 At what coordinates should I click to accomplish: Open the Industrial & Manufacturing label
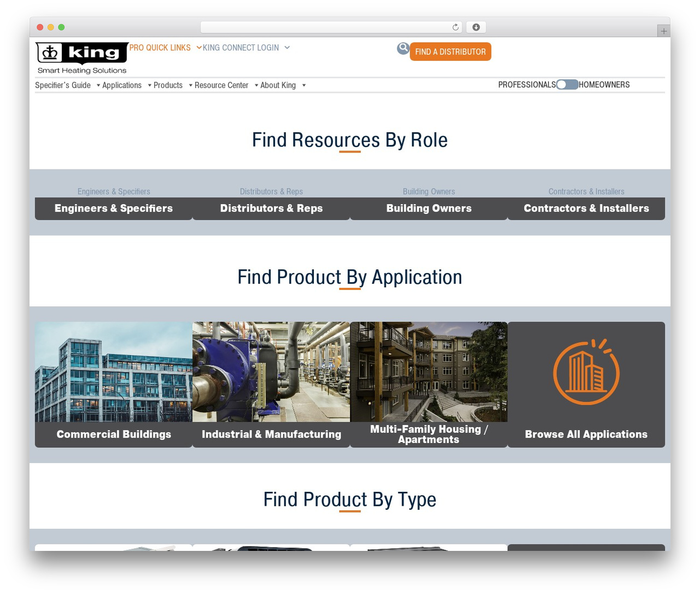pyautogui.click(x=271, y=434)
